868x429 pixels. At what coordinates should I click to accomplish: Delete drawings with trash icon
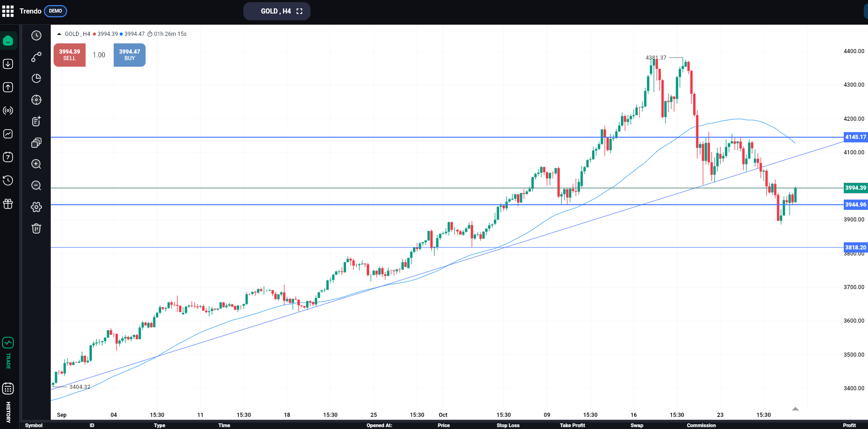(36, 228)
